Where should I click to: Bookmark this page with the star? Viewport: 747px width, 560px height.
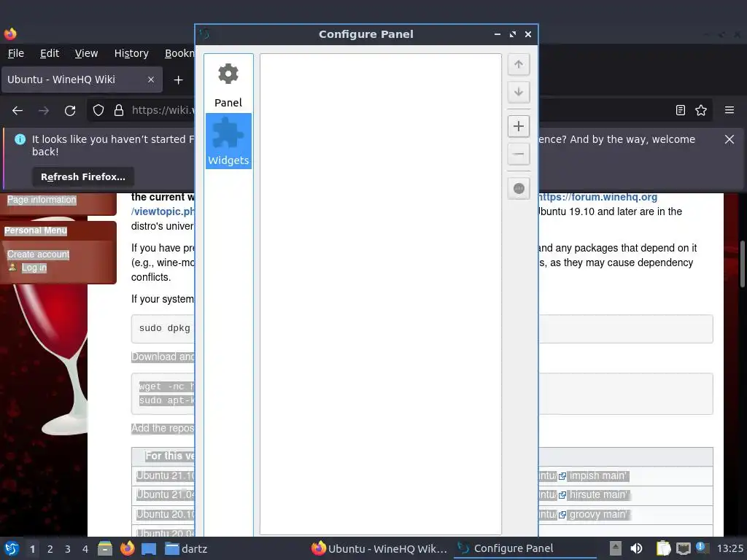(701, 111)
